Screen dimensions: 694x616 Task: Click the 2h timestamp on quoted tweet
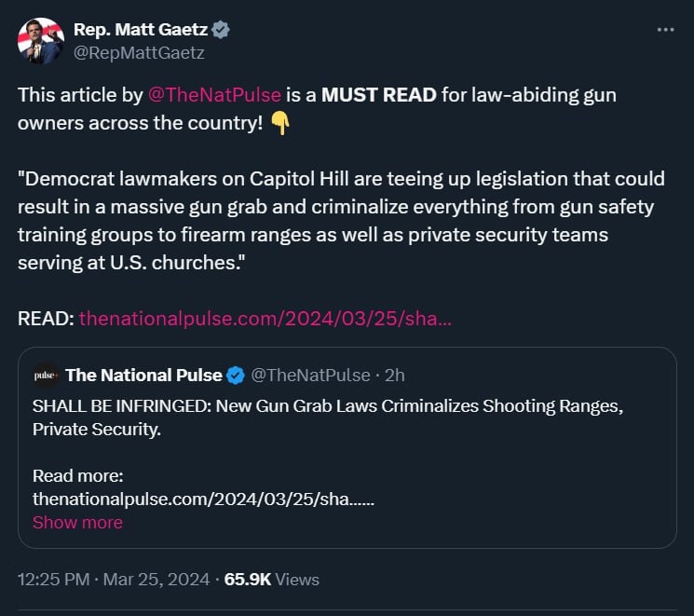tap(395, 376)
